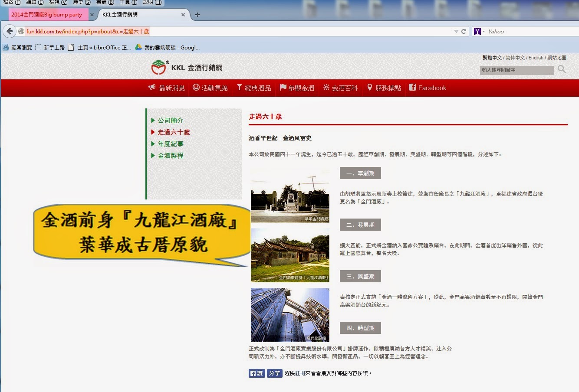
Task: Open 經典酒品 in the navigation bar
Action: (254, 88)
